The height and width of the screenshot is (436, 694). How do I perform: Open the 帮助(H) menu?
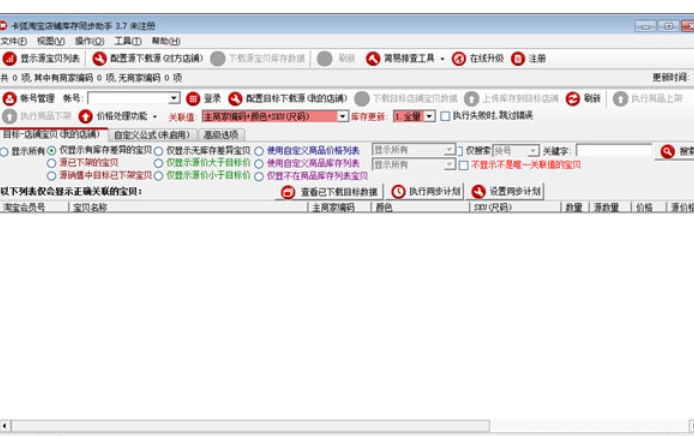[166, 41]
